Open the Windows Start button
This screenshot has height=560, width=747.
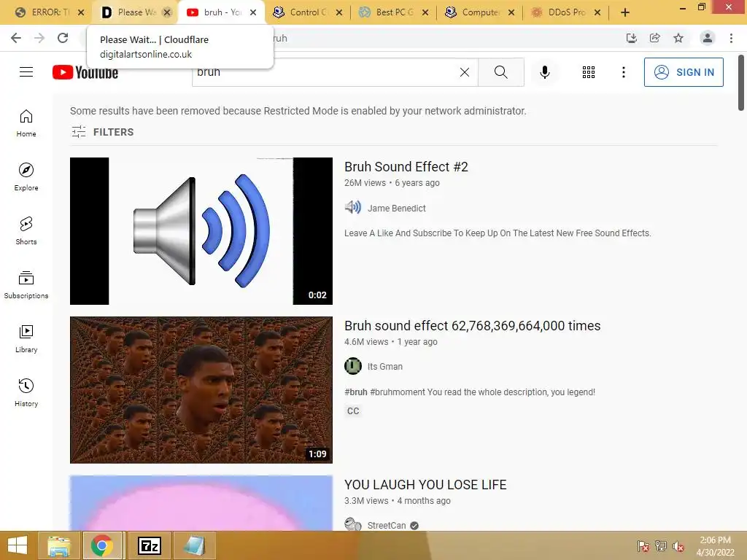pos(18,545)
